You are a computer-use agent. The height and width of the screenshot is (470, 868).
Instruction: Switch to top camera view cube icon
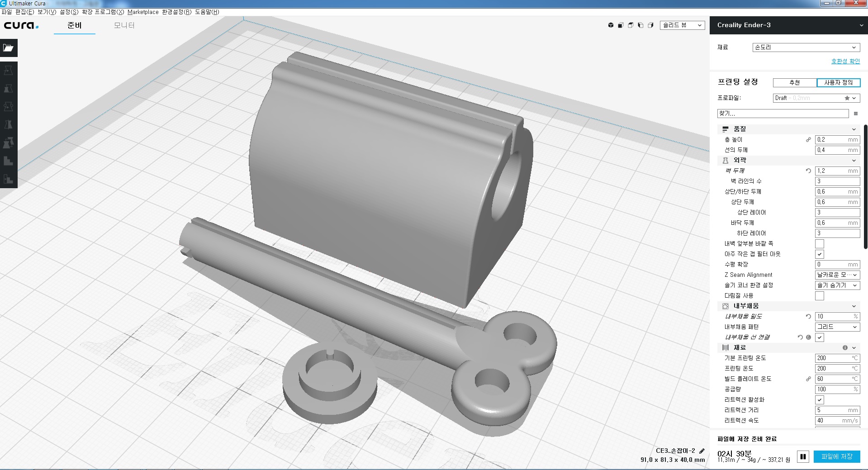coord(631,25)
